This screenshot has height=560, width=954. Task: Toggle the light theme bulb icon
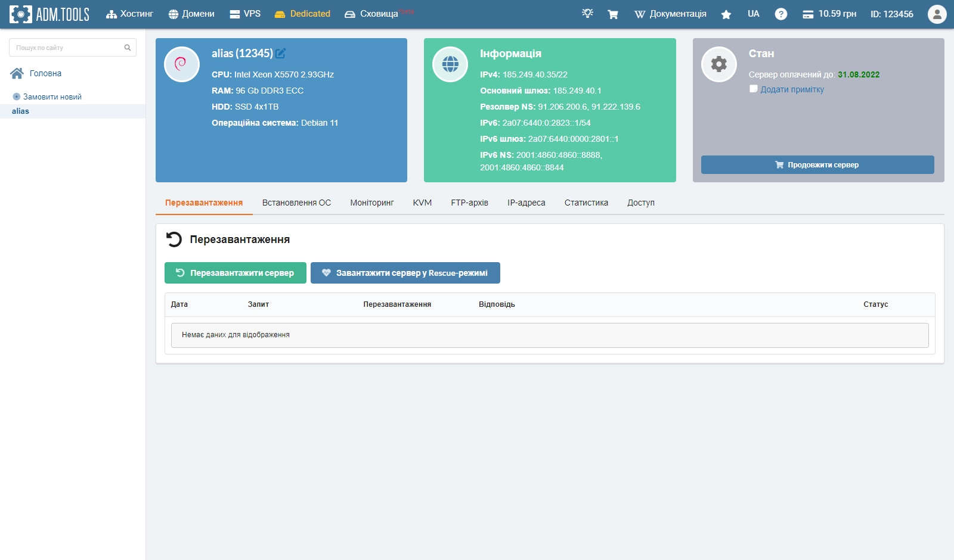587,14
